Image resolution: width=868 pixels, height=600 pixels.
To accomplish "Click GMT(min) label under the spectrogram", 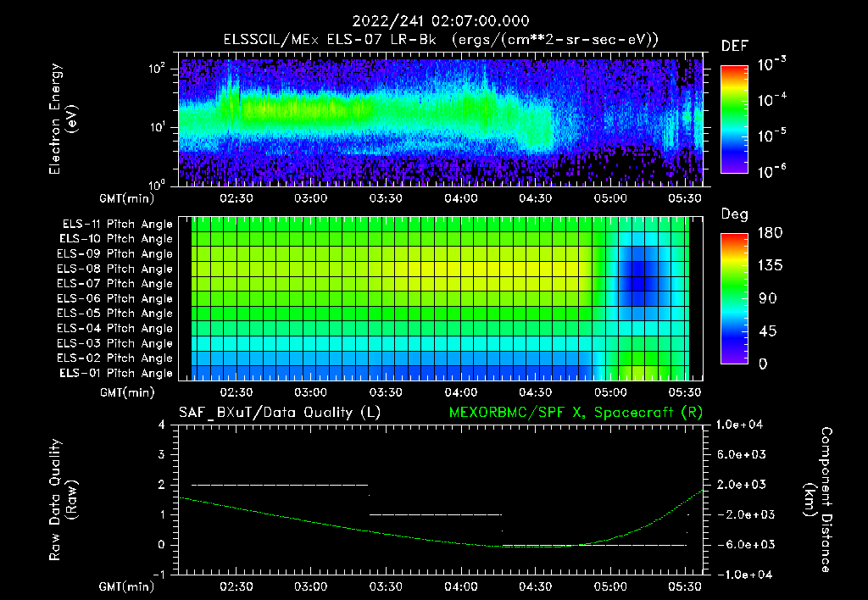I will point(127,198).
